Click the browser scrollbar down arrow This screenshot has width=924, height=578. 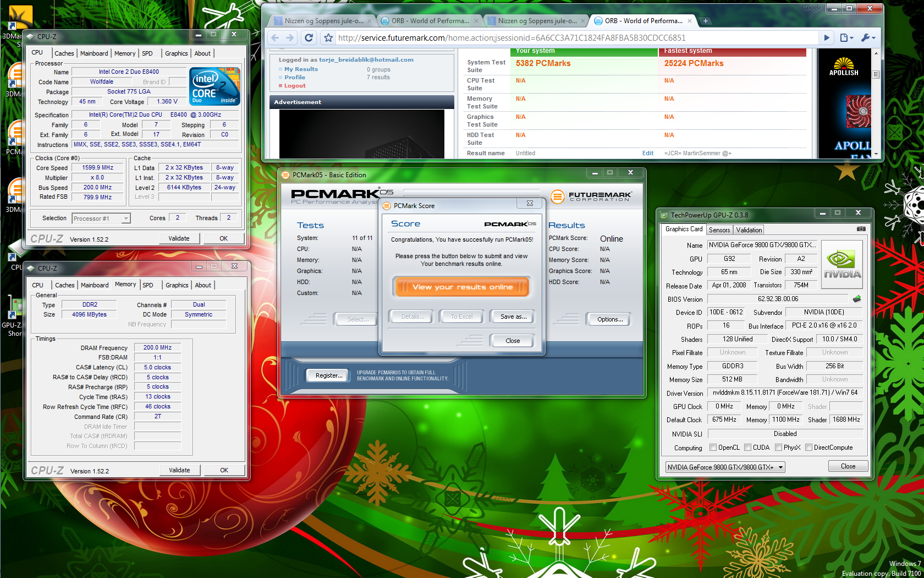[876, 154]
